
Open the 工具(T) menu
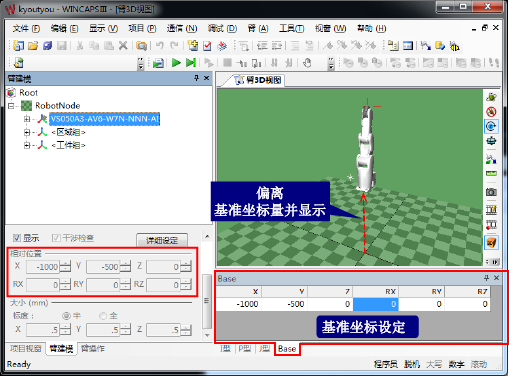(x=292, y=29)
